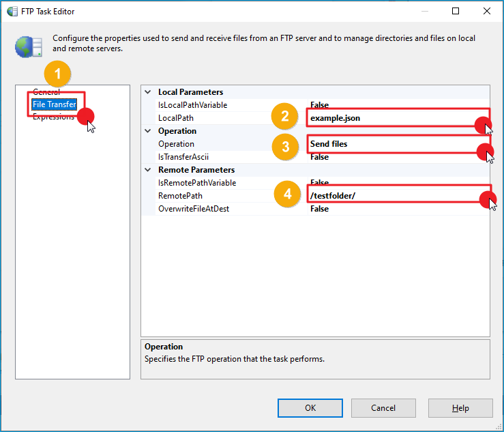The width and height of the screenshot is (504, 432).
Task: Select File Transfer in the left pane
Action: [54, 104]
